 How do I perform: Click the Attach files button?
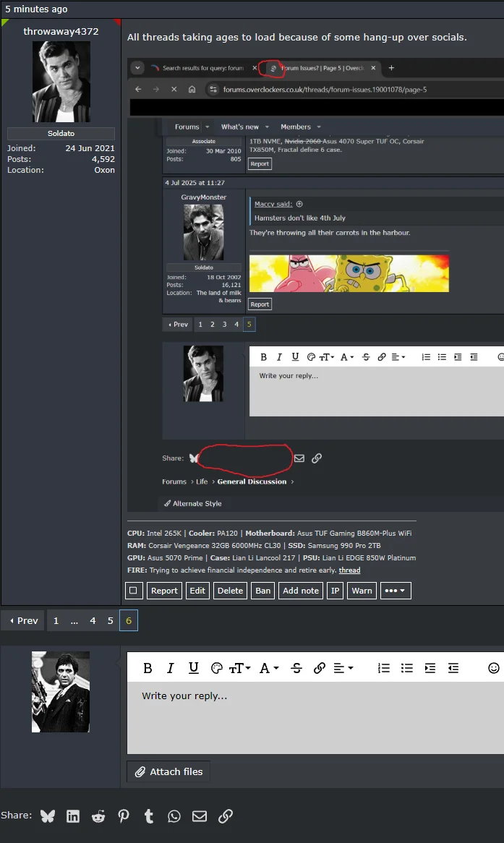[x=169, y=771]
